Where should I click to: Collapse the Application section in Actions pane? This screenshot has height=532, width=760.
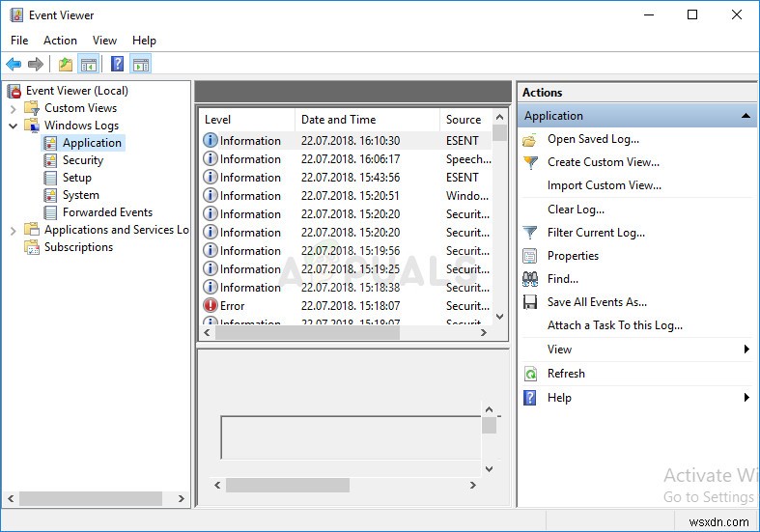pyautogui.click(x=746, y=116)
